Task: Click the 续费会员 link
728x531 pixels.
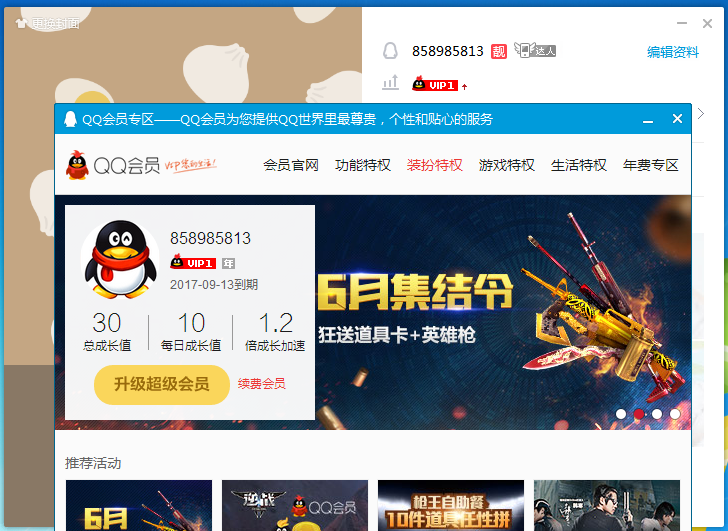Action: (261, 384)
